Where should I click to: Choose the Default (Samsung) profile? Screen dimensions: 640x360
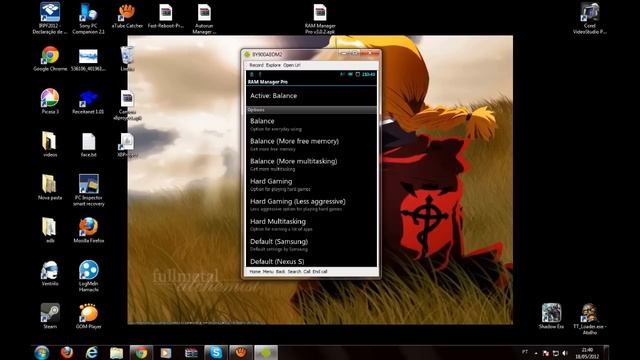tap(311, 244)
